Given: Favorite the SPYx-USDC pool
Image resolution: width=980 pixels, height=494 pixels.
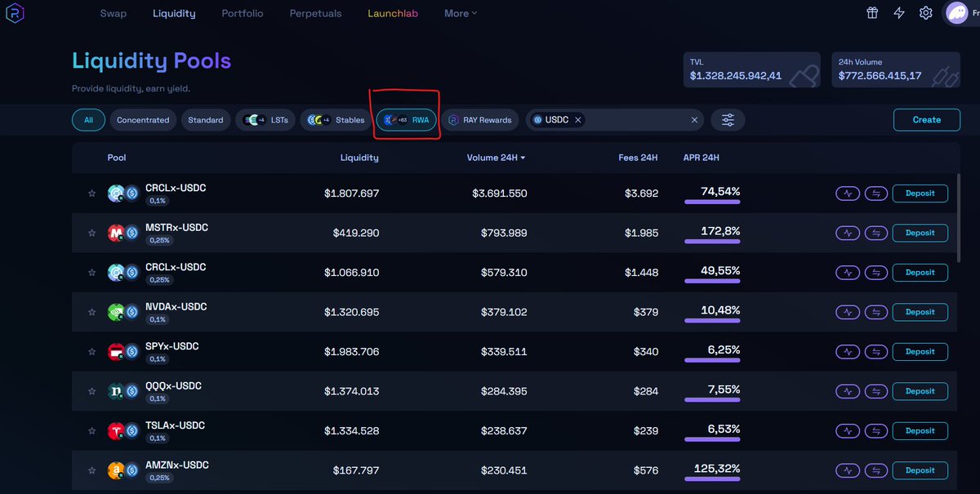Looking at the screenshot, I should [91, 352].
